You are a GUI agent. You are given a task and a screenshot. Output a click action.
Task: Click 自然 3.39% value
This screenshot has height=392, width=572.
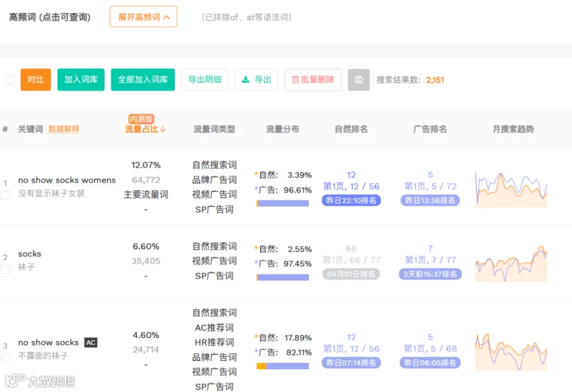coord(299,175)
